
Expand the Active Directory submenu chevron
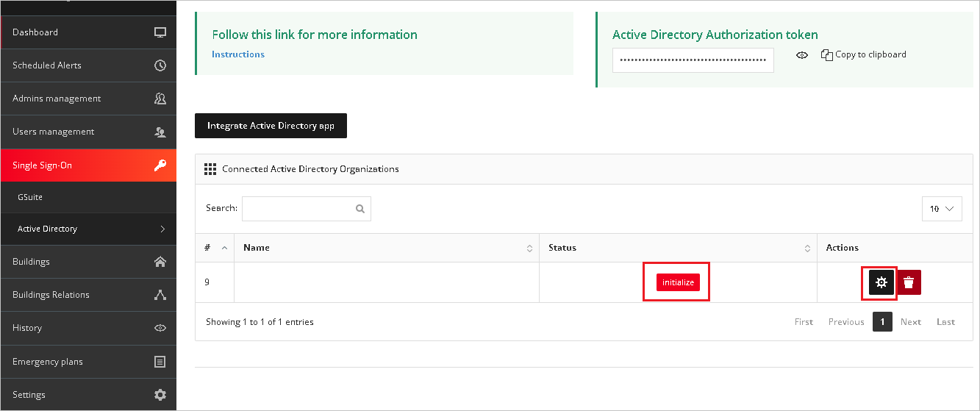point(162,229)
